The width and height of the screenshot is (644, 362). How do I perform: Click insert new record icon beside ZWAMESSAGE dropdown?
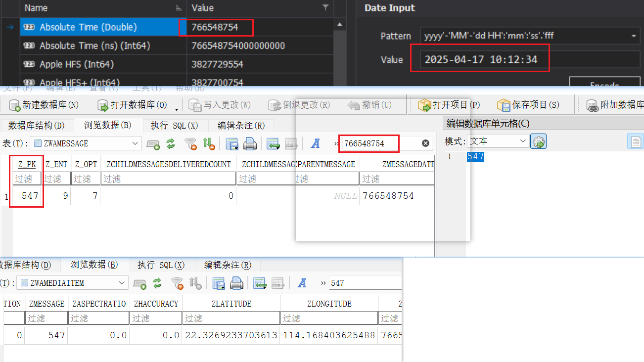click(x=153, y=144)
